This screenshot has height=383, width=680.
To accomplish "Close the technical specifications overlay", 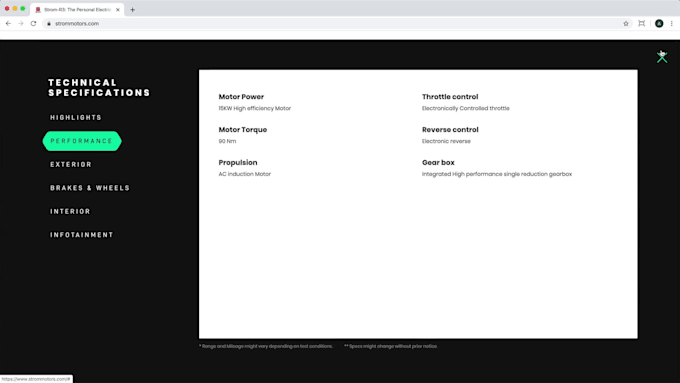I will [x=662, y=57].
